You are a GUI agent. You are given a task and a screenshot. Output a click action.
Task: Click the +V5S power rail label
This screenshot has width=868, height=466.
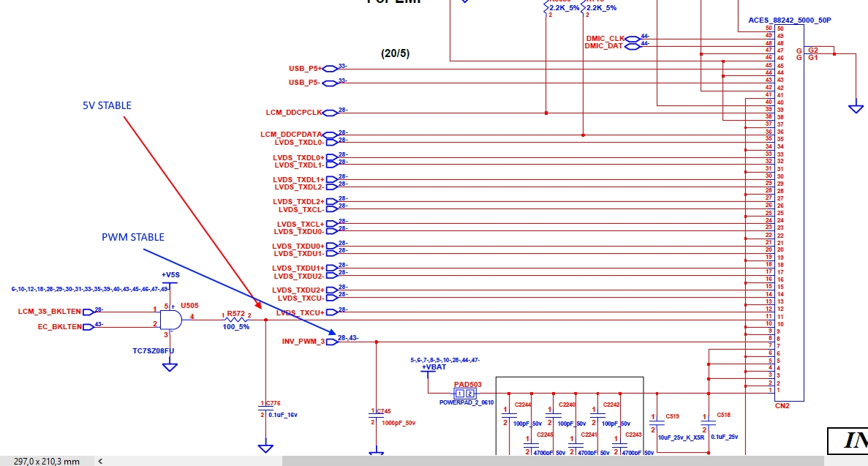pyautogui.click(x=170, y=275)
